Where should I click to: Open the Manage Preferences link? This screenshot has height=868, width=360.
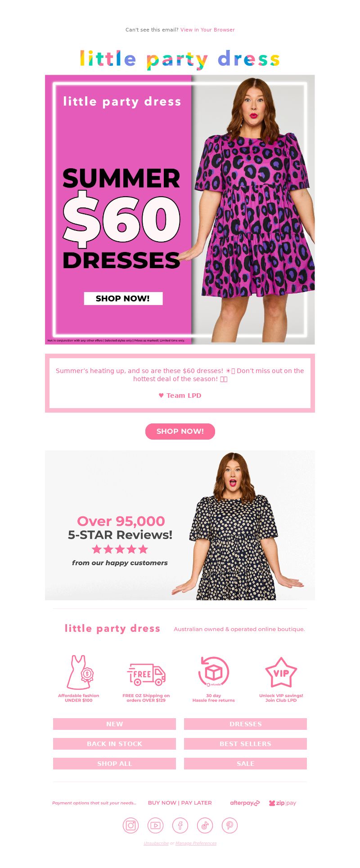196,843
